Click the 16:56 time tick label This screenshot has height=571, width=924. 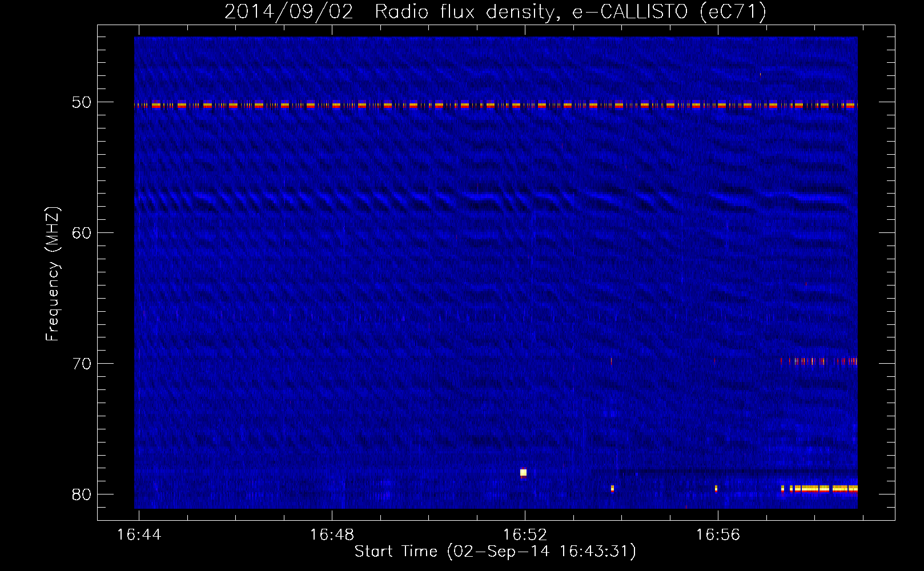click(718, 535)
